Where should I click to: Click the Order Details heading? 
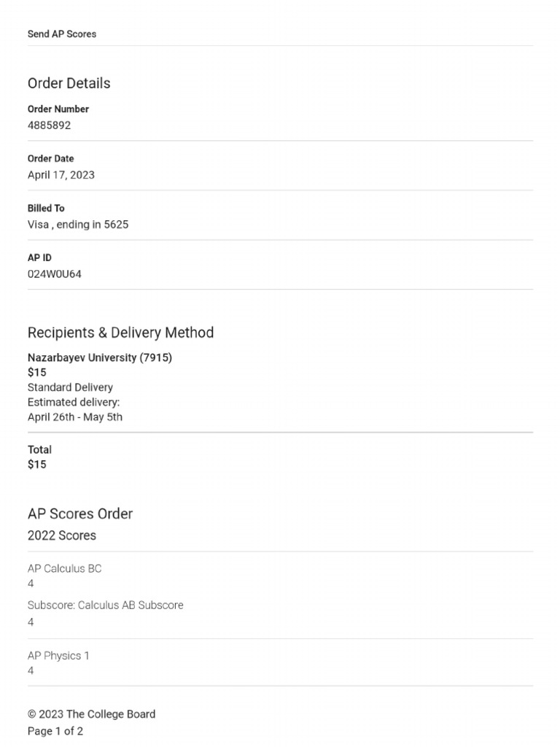coord(69,83)
